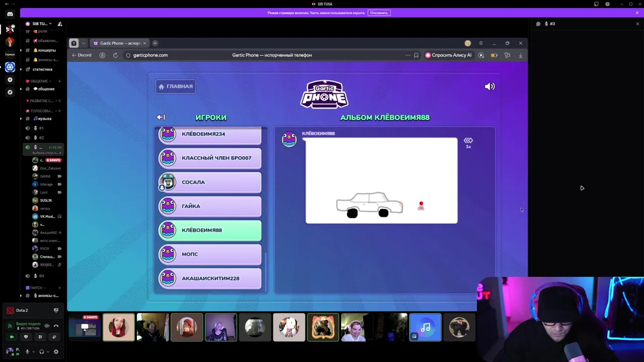This screenshot has width=644, height=362.
Task: Share your screen button in voice panel
Action: pos(26,337)
